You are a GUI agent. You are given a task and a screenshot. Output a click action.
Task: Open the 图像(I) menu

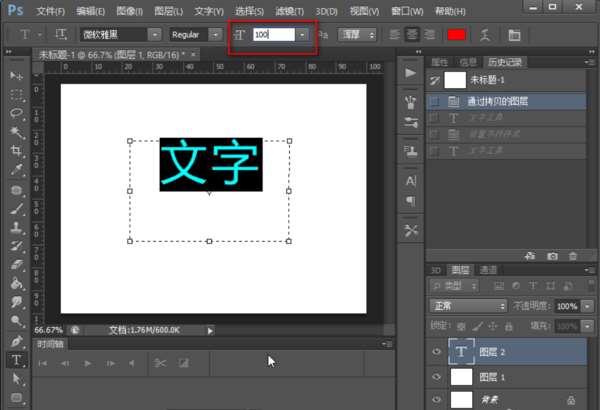(x=129, y=11)
